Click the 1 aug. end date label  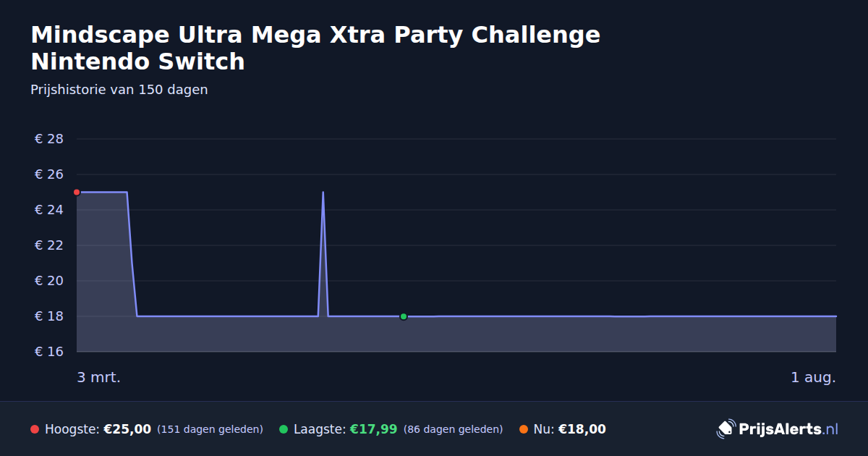click(813, 378)
